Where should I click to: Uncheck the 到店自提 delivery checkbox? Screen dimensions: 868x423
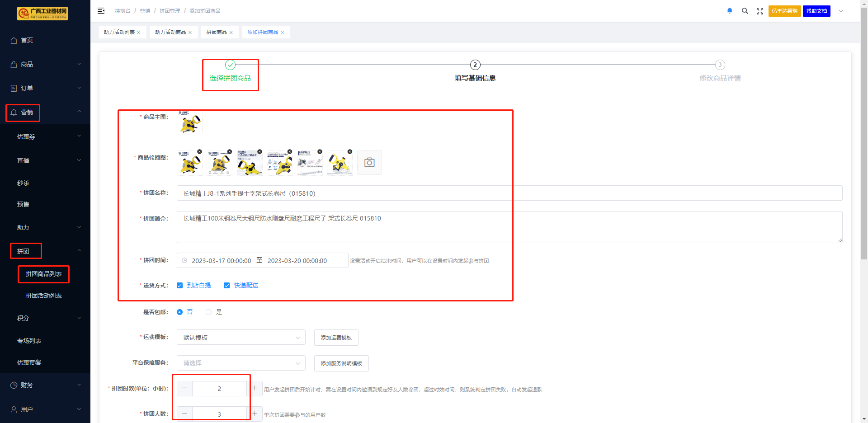pyautogui.click(x=180, y=286)
